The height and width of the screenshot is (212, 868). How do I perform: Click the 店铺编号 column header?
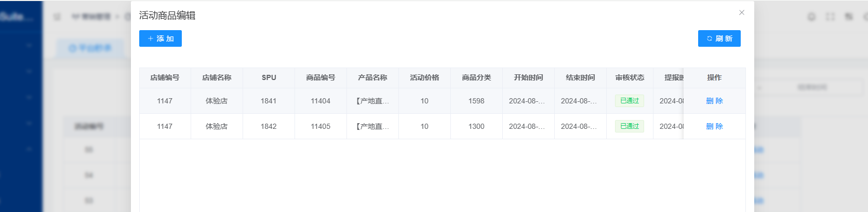point(165,77)
